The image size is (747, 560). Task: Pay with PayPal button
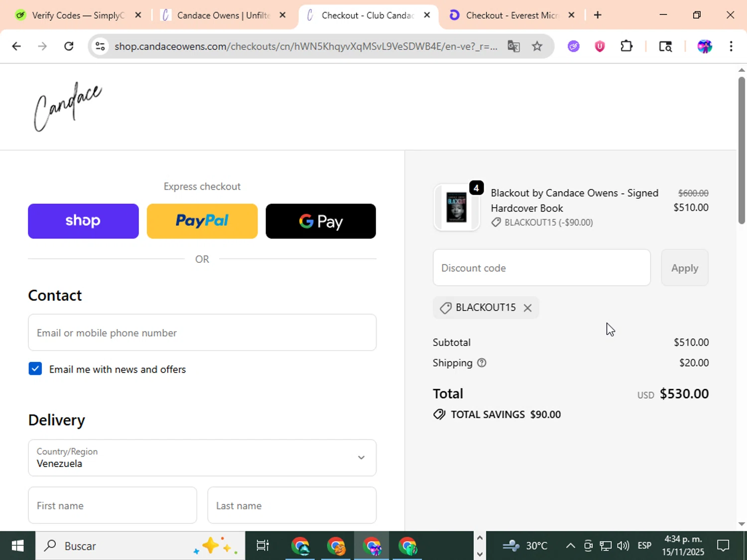click(x=202, y=221)
